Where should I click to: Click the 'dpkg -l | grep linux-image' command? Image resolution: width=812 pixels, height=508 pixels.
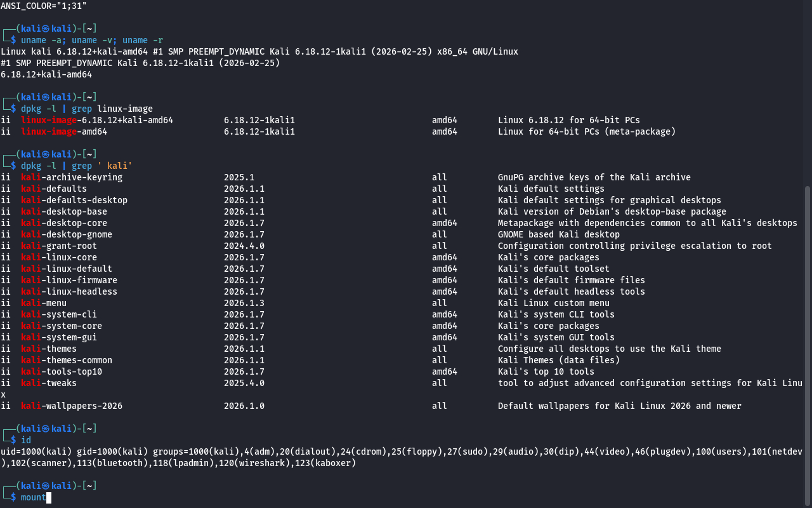[x=86, y=109]
